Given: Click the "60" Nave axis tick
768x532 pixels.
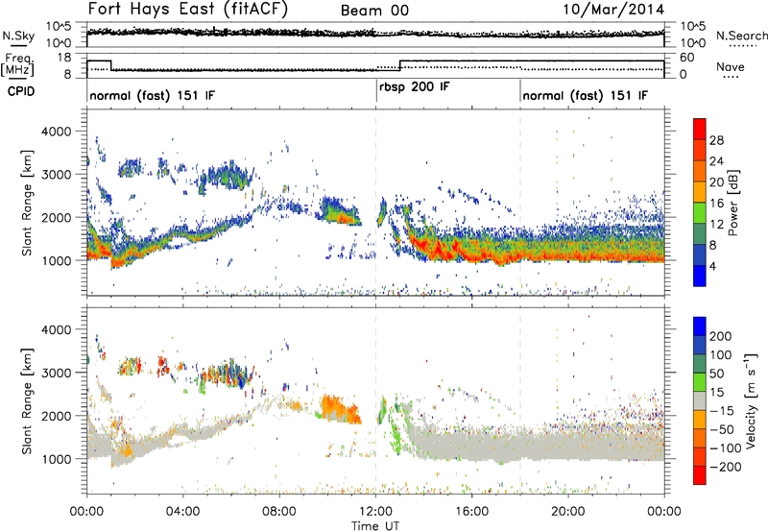Looking at the screenshot, I should click(x=686, y=58).
